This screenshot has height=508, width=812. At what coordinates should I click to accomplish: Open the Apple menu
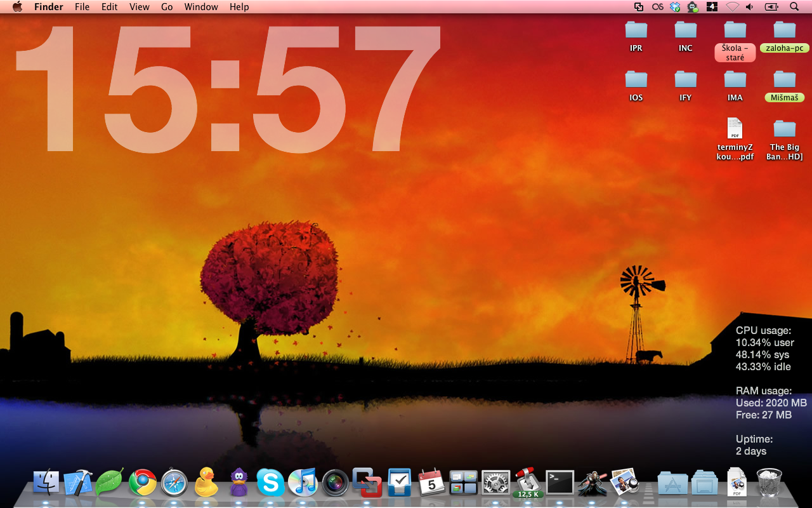[x=17, y=7]
